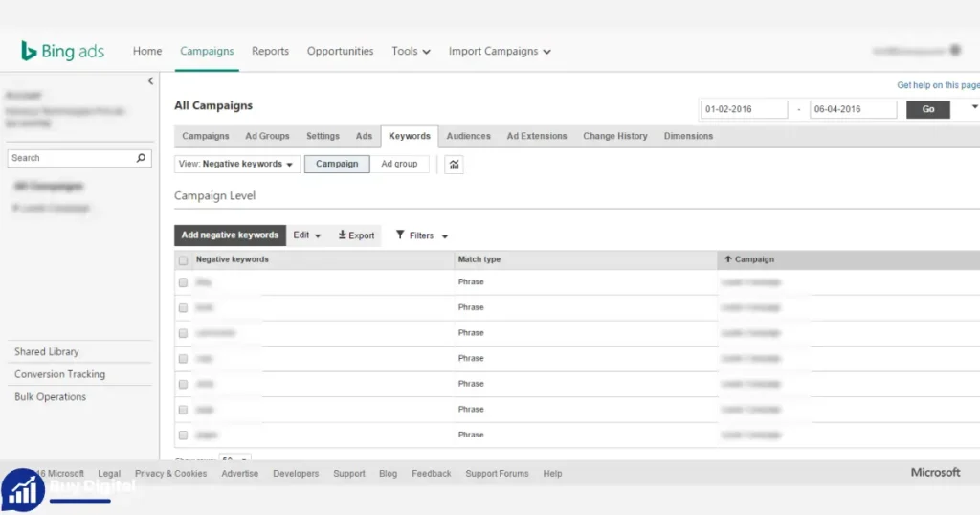Open the Filters dropdown
The width and height of the screenshot is (980, 515).
422,235
